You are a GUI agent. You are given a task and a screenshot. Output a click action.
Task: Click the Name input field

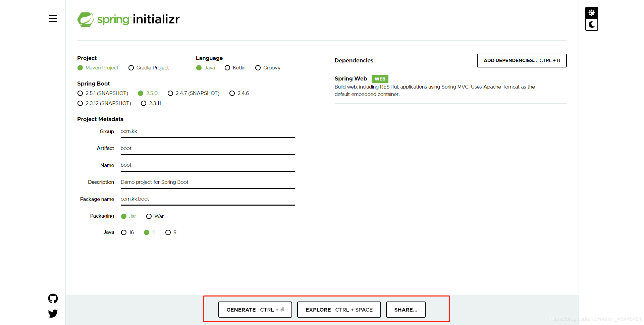coord(208,165)
